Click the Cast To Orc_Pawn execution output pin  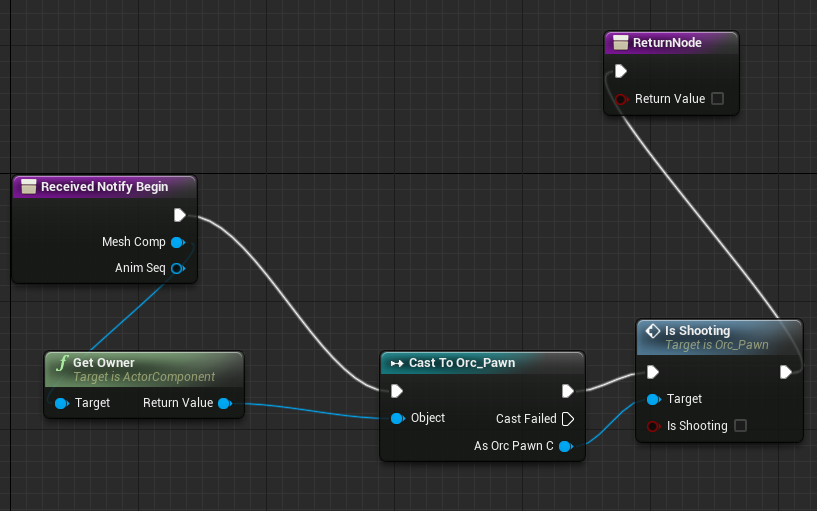pyautogui.click(x=568, y=391)
